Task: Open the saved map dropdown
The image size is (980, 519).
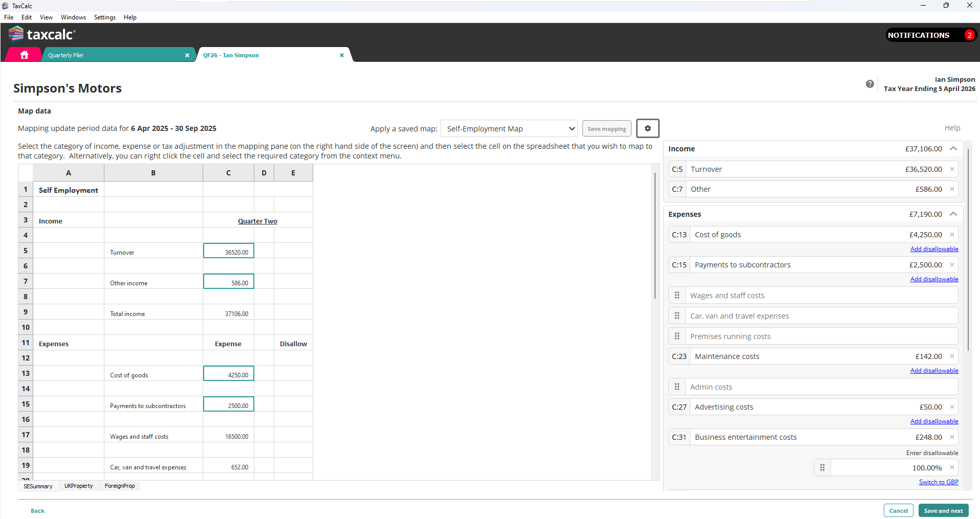Action: (509, 129)
